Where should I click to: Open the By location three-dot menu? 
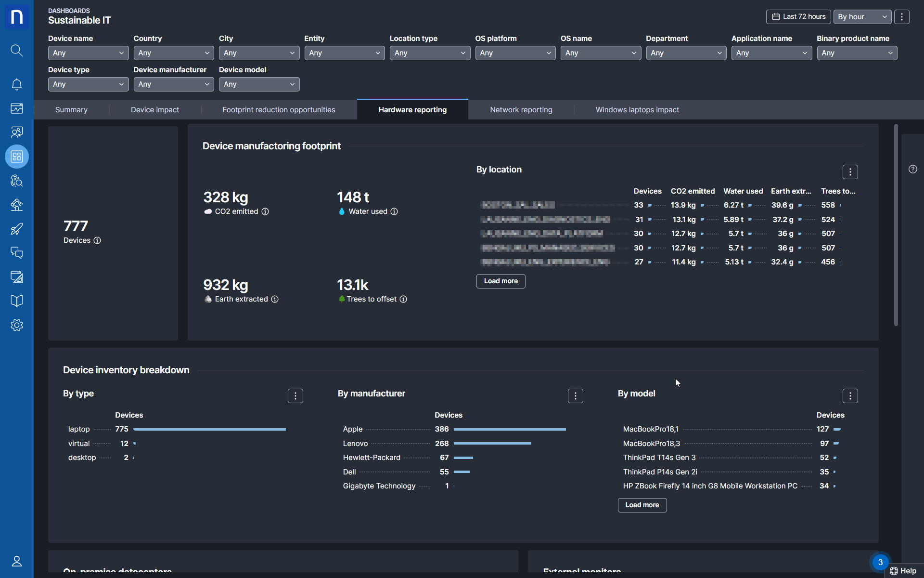[x=850, y=172]
